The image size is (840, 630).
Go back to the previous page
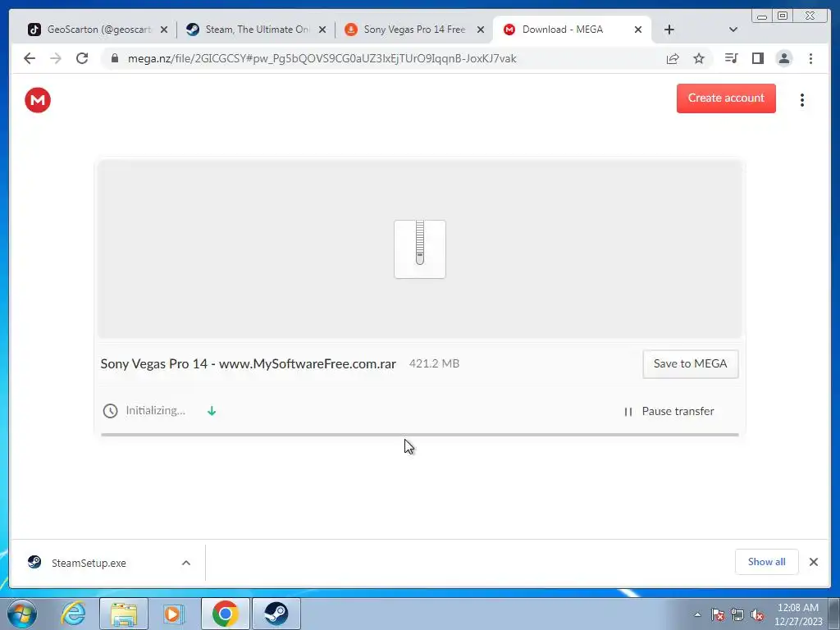click(x=30, y=58)
